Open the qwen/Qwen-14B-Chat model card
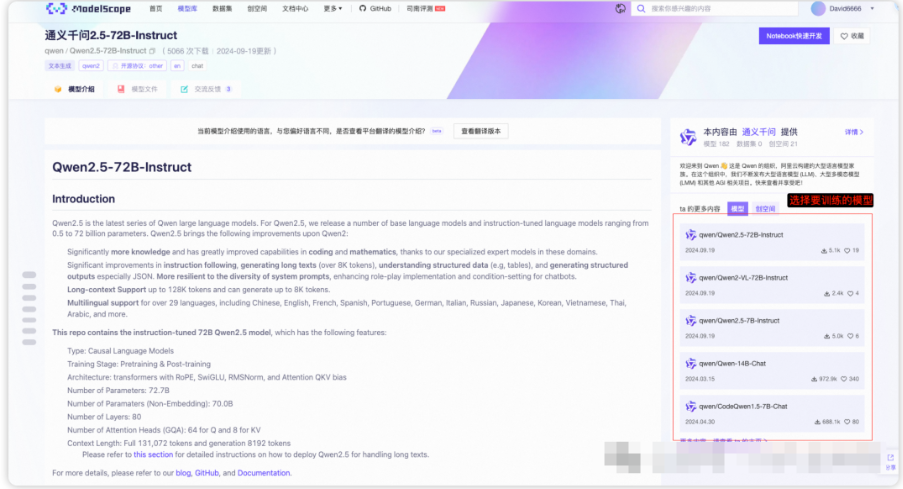 [x=772, y=370]
